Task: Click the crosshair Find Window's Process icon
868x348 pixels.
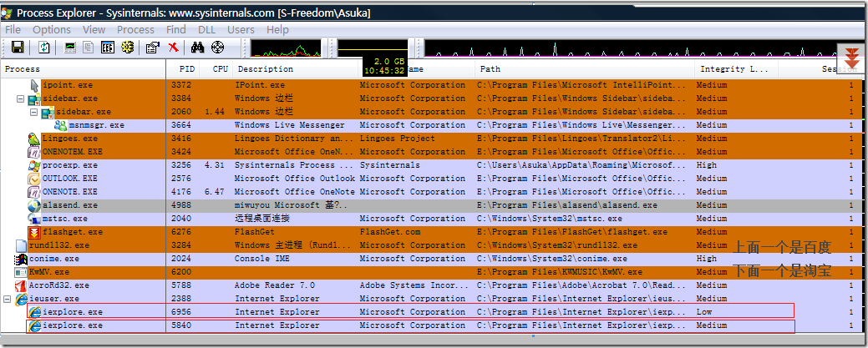Action: tap(217, 47)
